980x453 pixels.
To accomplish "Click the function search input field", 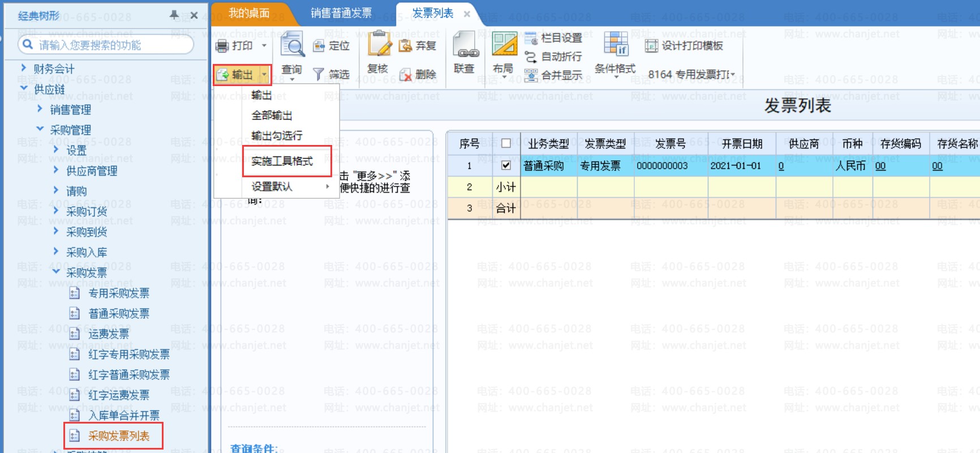I will pos(106,45).
